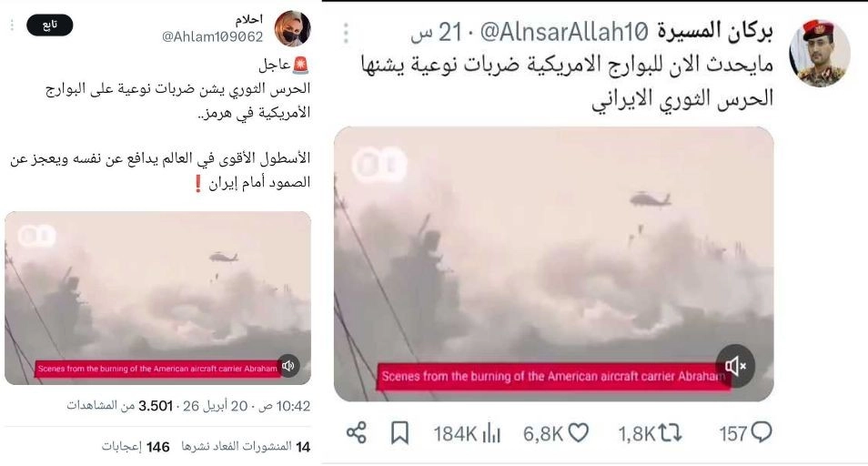Click the 10:42 timestamp of left tweet
This screenshot has height=466, width=868.
(x=293, y=406)
